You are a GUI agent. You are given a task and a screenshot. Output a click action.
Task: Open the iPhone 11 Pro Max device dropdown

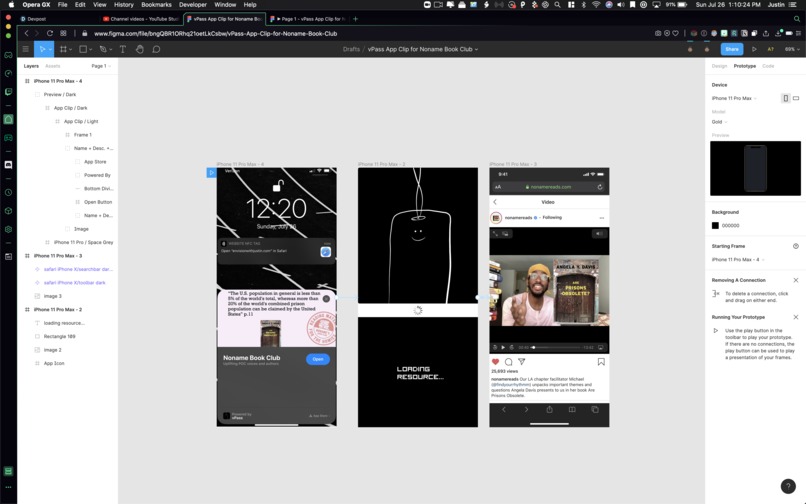click(734, 98)
